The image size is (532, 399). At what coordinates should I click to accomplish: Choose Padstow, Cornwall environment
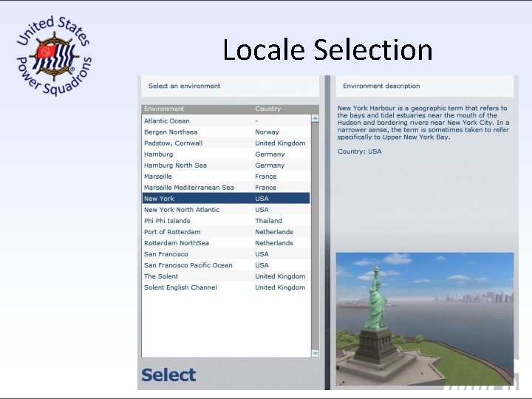[226, 143]
